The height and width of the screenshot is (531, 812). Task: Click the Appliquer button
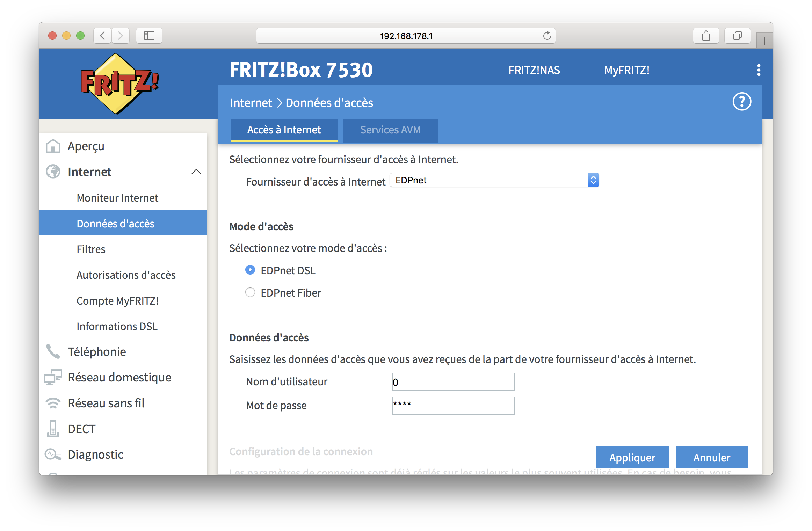632,457
